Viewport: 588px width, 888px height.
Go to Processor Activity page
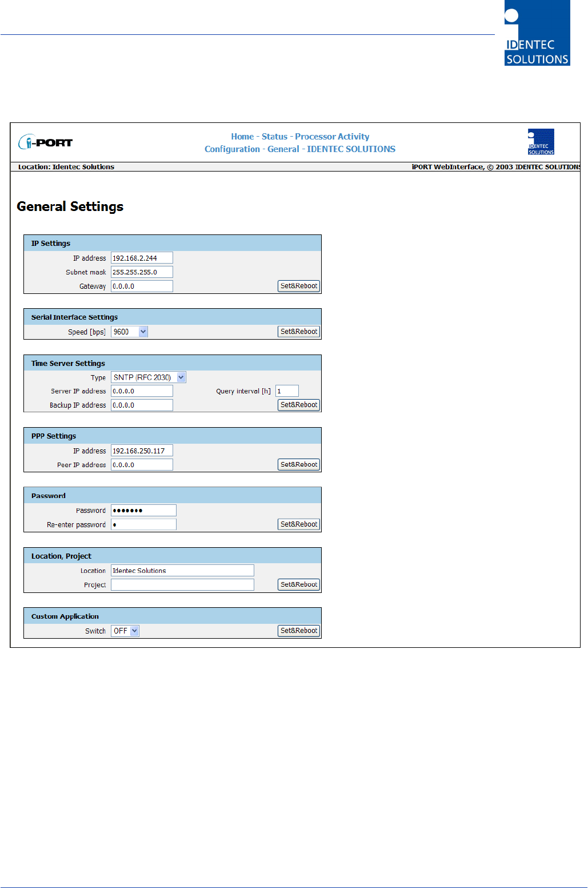(x=332, y=137)
